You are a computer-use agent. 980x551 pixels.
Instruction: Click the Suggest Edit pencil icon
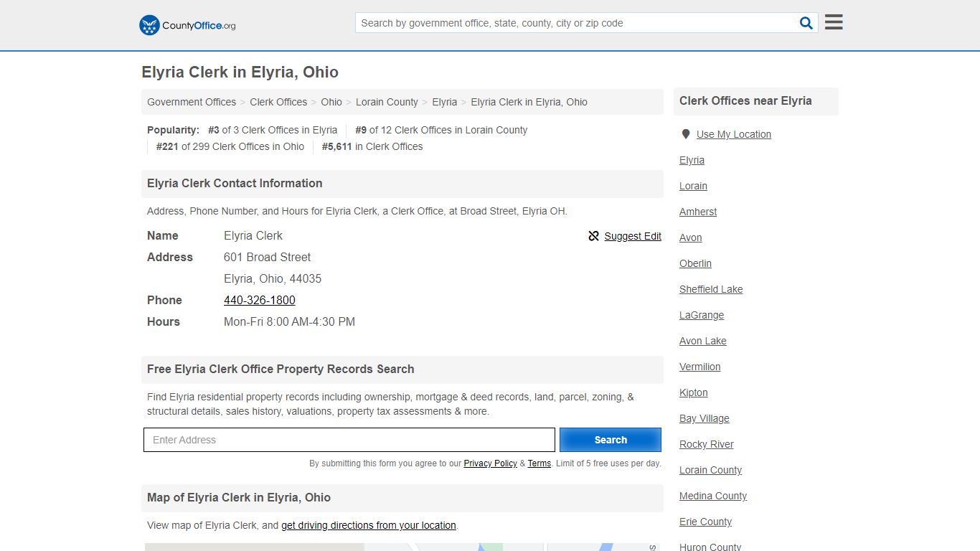[x=593, y=236]
